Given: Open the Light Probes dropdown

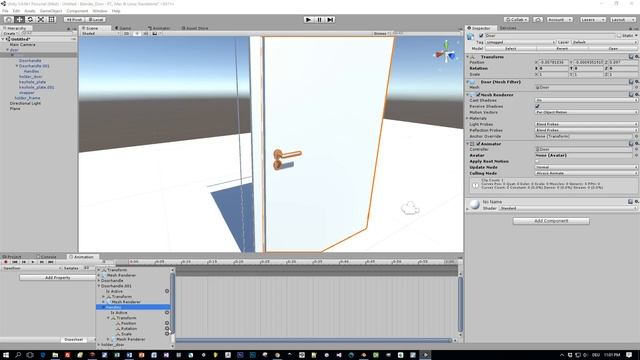Looking at the screenshot, I should 586,124.
